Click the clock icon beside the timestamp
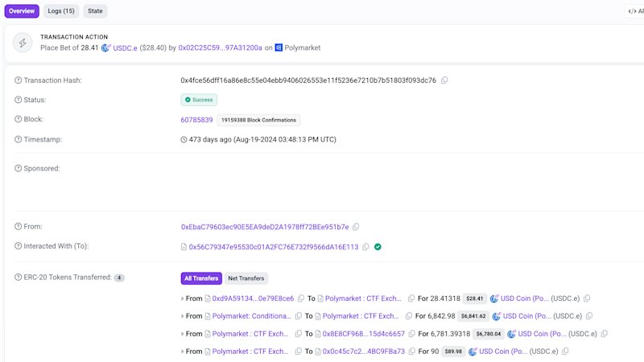Image resolution: width=644 pixels, height=362 pixels. (x=184, y=139)
